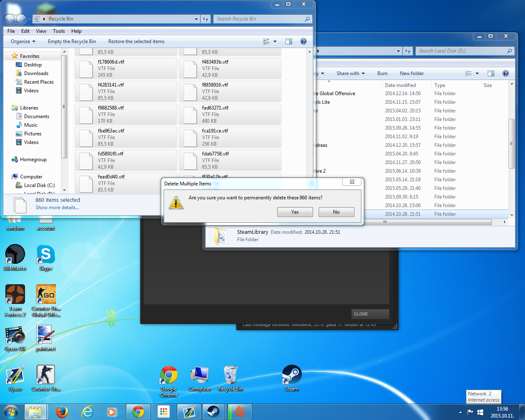
Task: Toggle the preview pane in Recycle Bin
Action: (x=289, y=41)
